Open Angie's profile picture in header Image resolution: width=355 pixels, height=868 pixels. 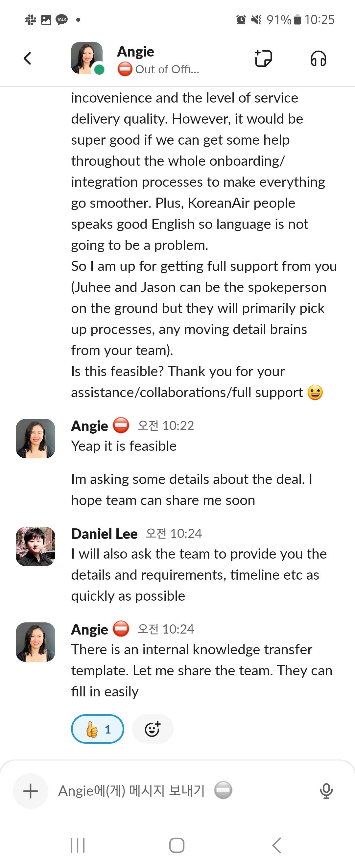coord(87,58)
